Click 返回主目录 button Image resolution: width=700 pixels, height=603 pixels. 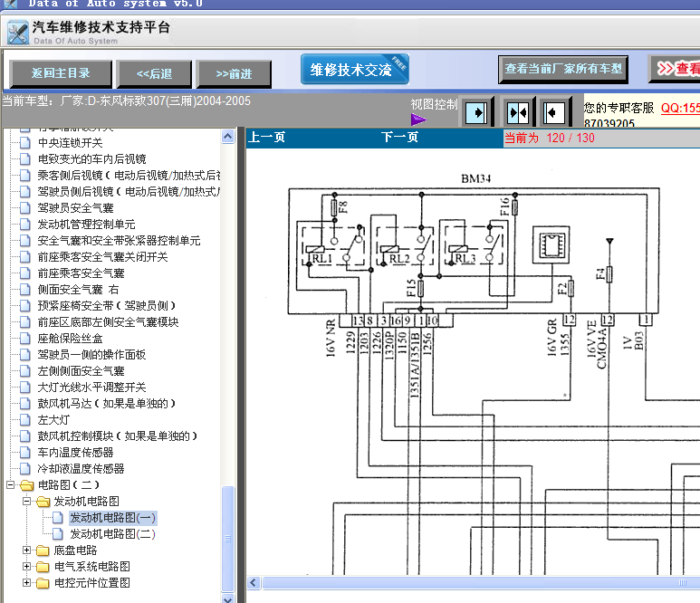[61, 73]
